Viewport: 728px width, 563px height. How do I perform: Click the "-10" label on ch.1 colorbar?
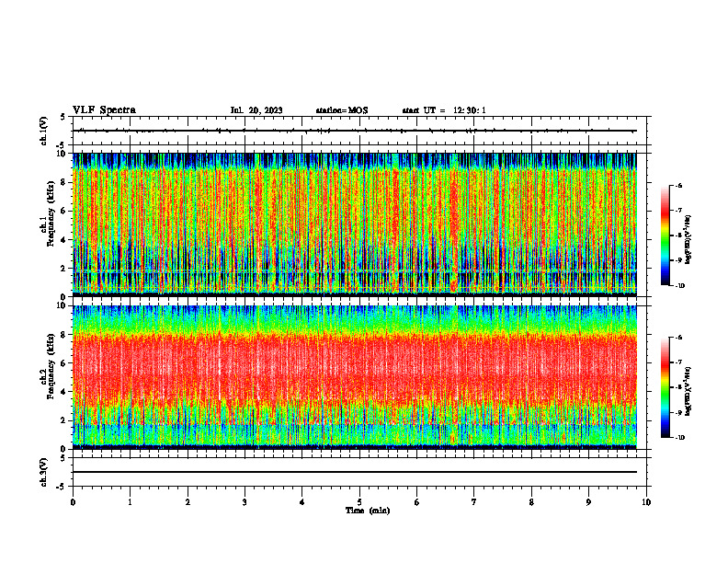pyautogui.click(x=679, y=286)
